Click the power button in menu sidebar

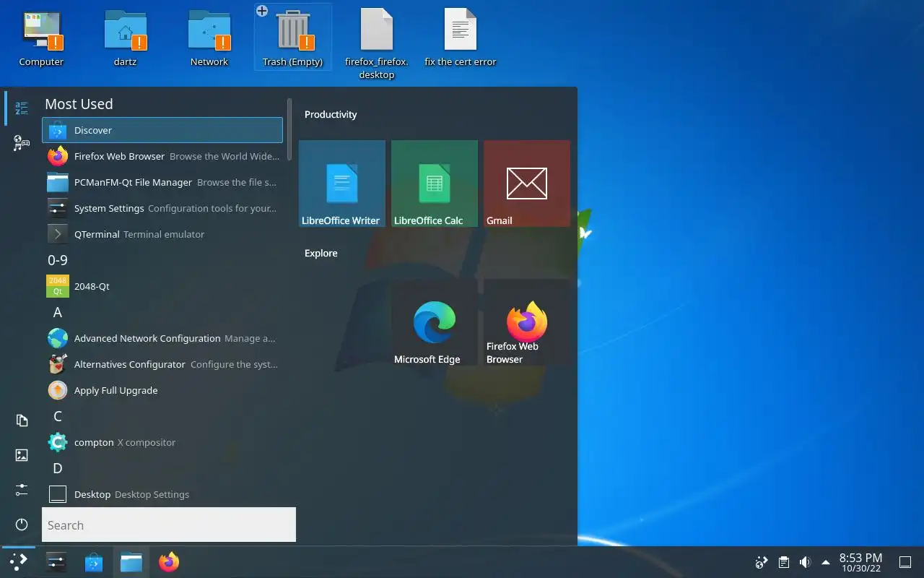22,525
